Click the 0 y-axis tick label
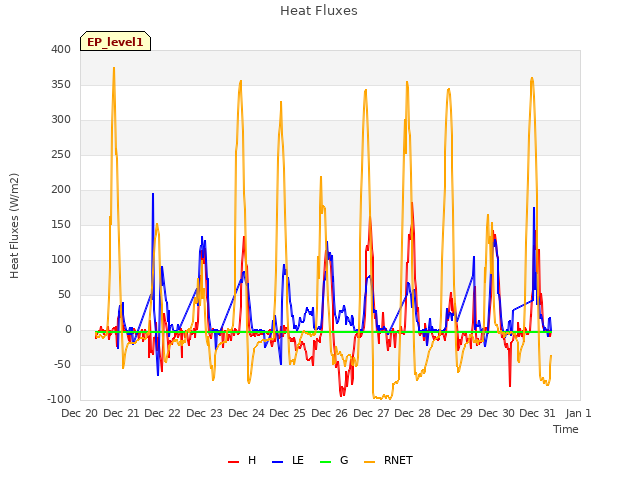The image size is (640, 480). pyautogui.click(x=68, y=330)
